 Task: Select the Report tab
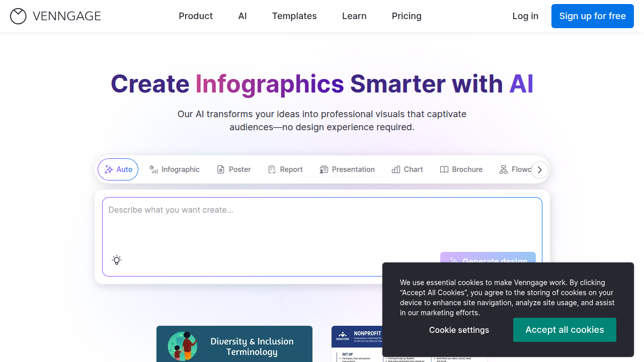pos(285,169)
